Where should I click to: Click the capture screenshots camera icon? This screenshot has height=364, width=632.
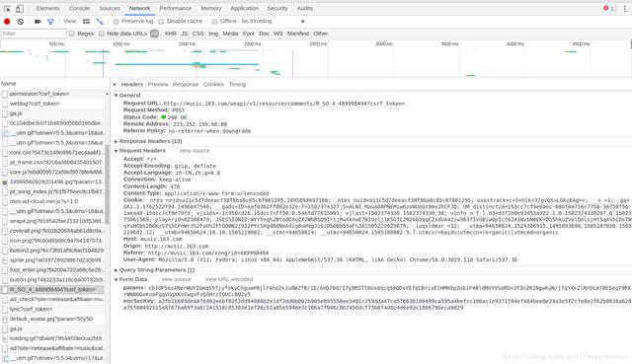click(x=38, y=22)
